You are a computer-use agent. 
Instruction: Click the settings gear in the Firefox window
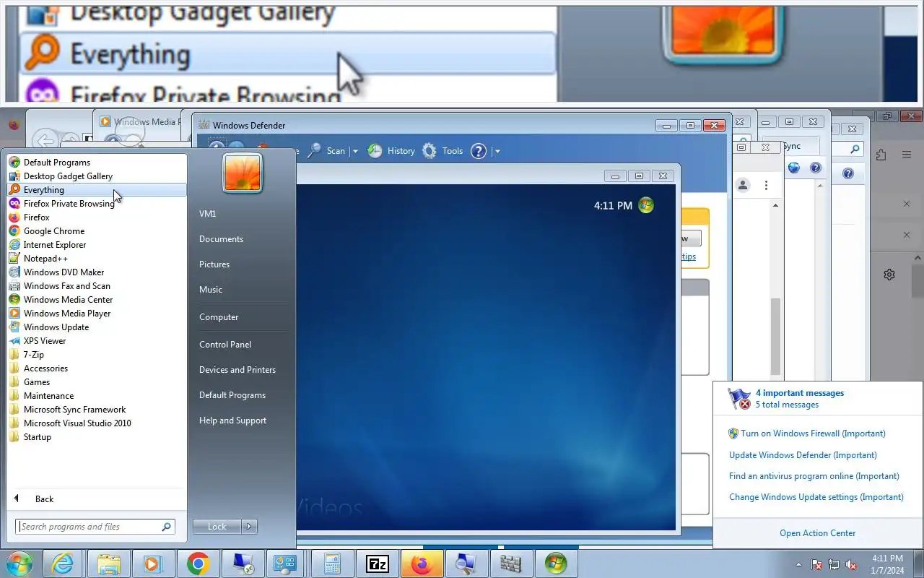[x=889, y=275]
